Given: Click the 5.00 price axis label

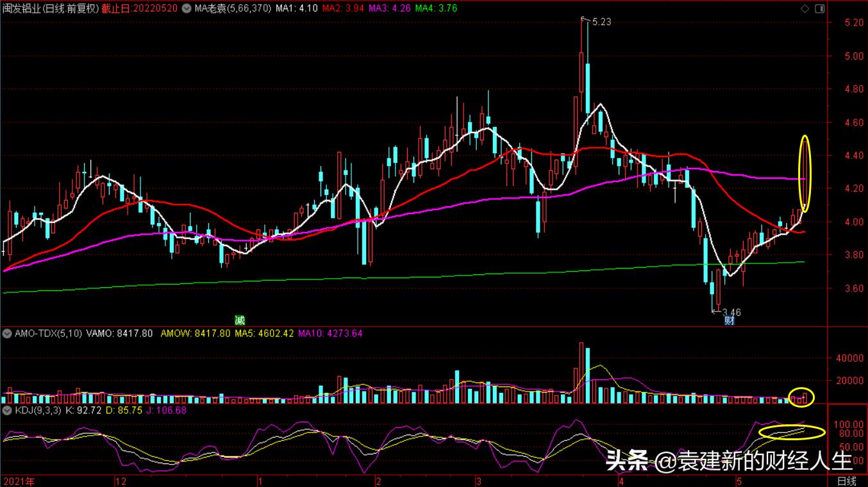Looking at the screenshot, I should [x=853, y=56].
